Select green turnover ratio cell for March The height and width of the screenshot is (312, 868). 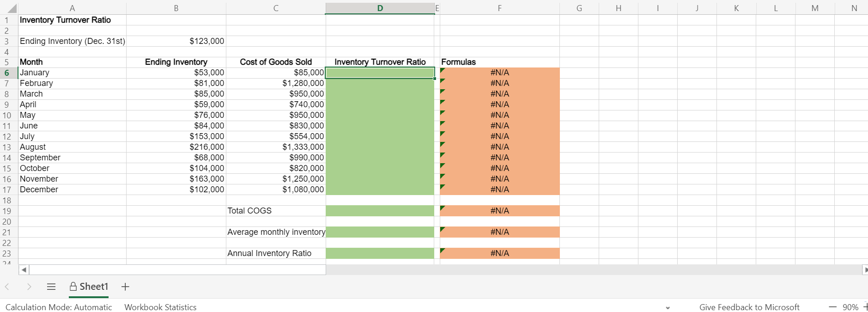(380, 94)
